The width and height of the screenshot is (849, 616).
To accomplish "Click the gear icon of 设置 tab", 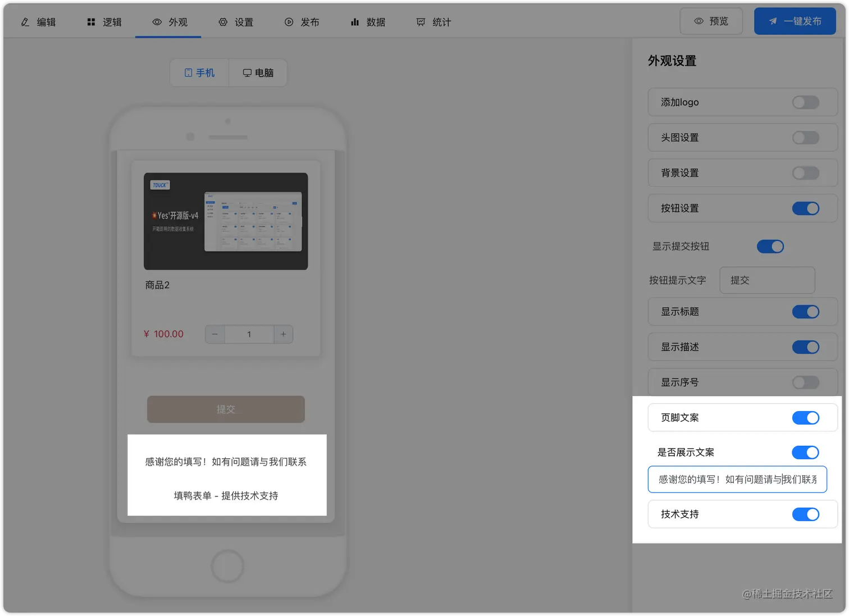I will [x=223, y=22].
